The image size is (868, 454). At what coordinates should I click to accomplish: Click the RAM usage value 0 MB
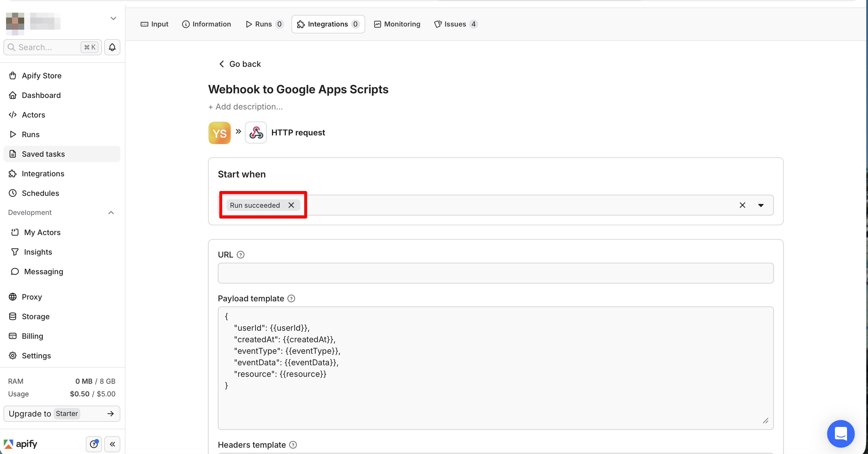pos(84,381)
